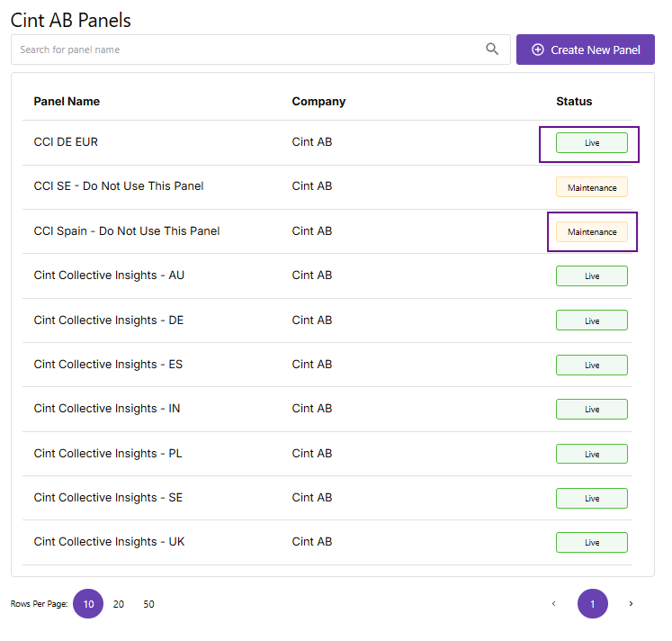Go to the next page arrow
Viewport: 672px width, 641px height.
631,604
